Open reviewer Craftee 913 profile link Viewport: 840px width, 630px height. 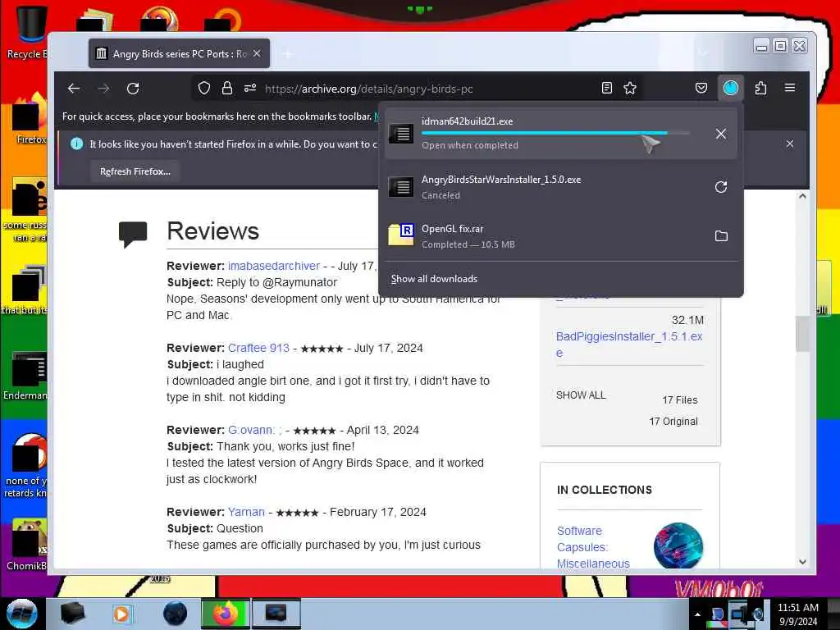258,348
